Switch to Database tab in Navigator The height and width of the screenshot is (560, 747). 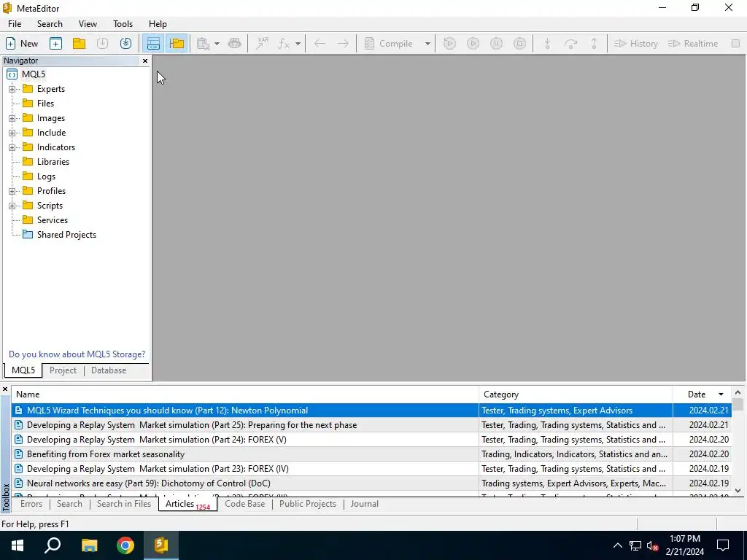tap(109, 370)
